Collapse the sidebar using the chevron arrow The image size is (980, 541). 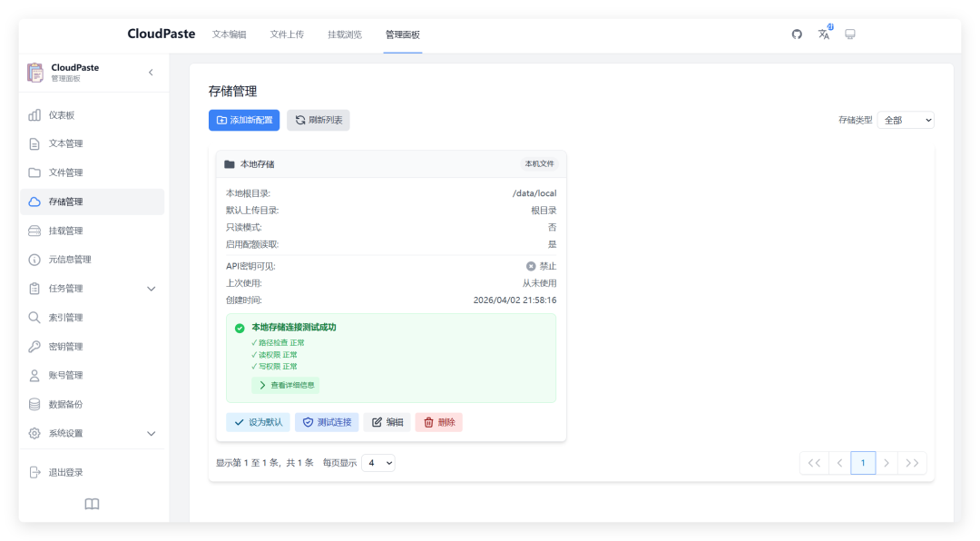click(151, 73)
